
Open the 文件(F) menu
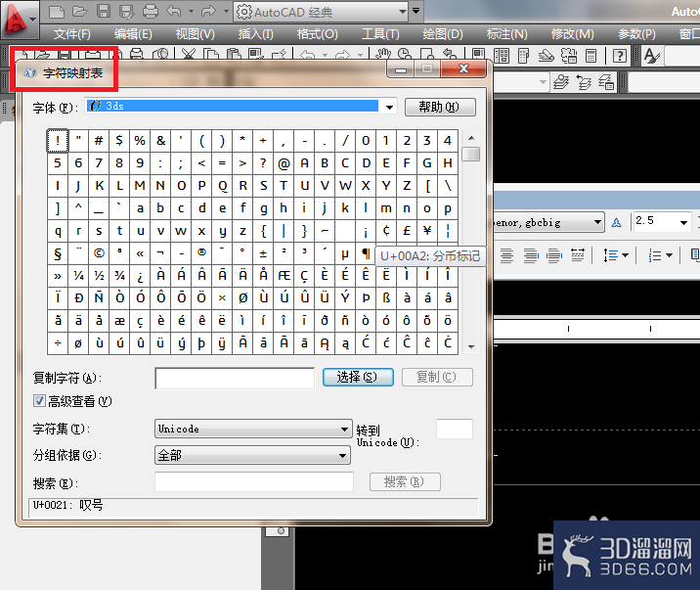(x=72, y=34)
